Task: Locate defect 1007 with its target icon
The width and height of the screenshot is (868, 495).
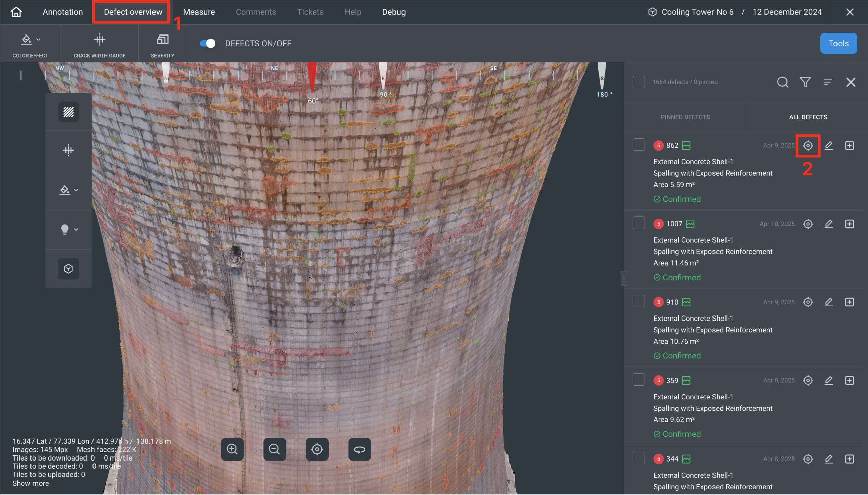Action: [808, 224]
